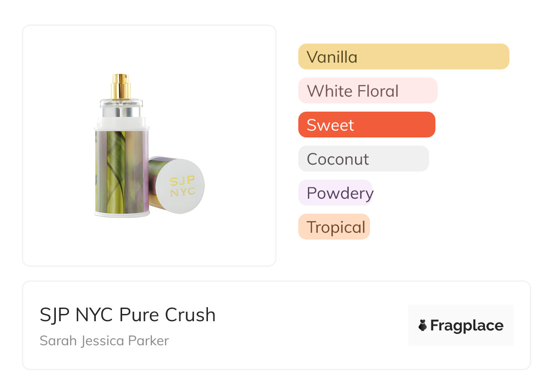Image resolution: width=553 pixels, height=392 pixels.
Task: Open the Sarah Jessica Parker brand link
Action: [x=104, y=340]
